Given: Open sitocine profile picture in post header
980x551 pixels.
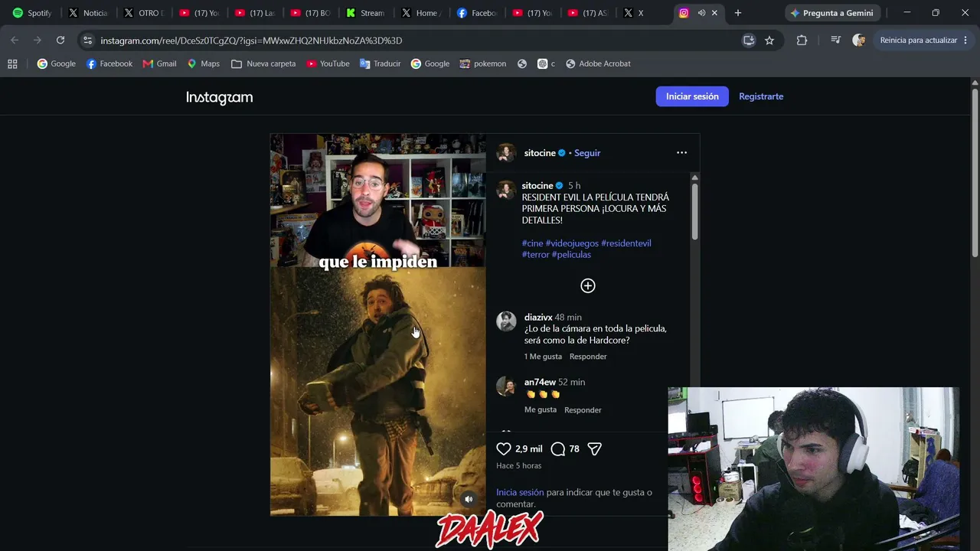Looking at the screenshot, I should click(x=506, y=153).
